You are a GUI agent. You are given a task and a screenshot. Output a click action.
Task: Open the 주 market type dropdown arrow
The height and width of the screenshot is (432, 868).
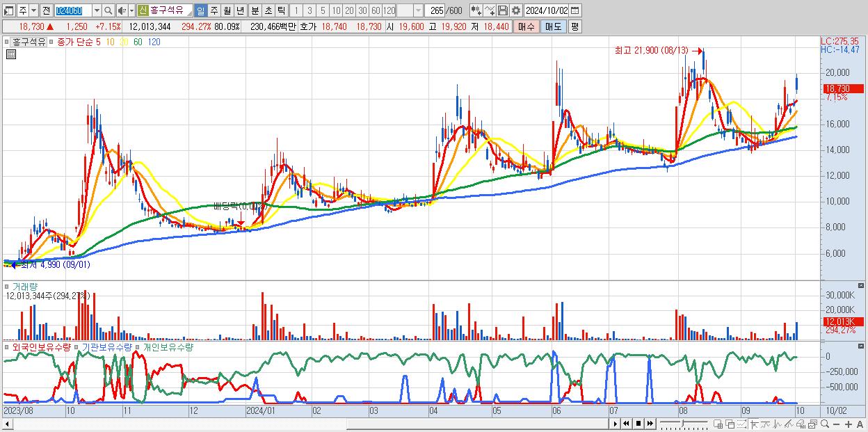pos(33,10)
